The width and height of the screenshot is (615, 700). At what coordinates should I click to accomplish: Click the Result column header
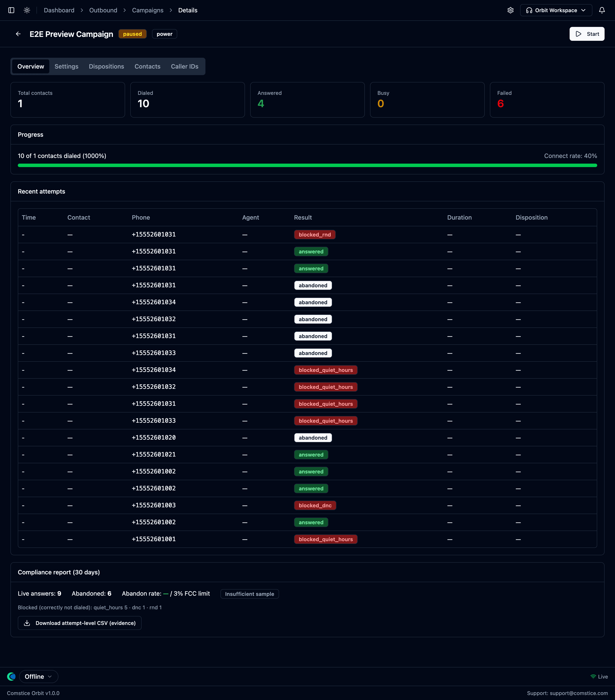click(x=303, y=217)
